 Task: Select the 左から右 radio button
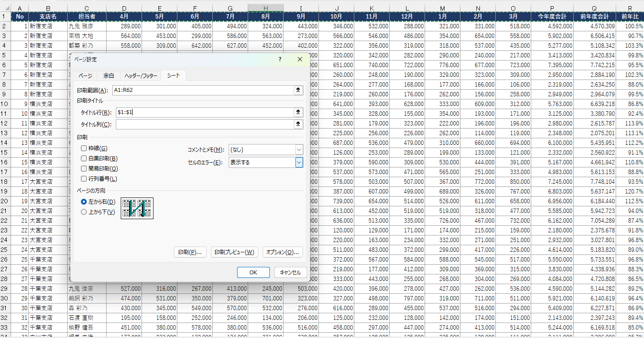tap(84, 202)
